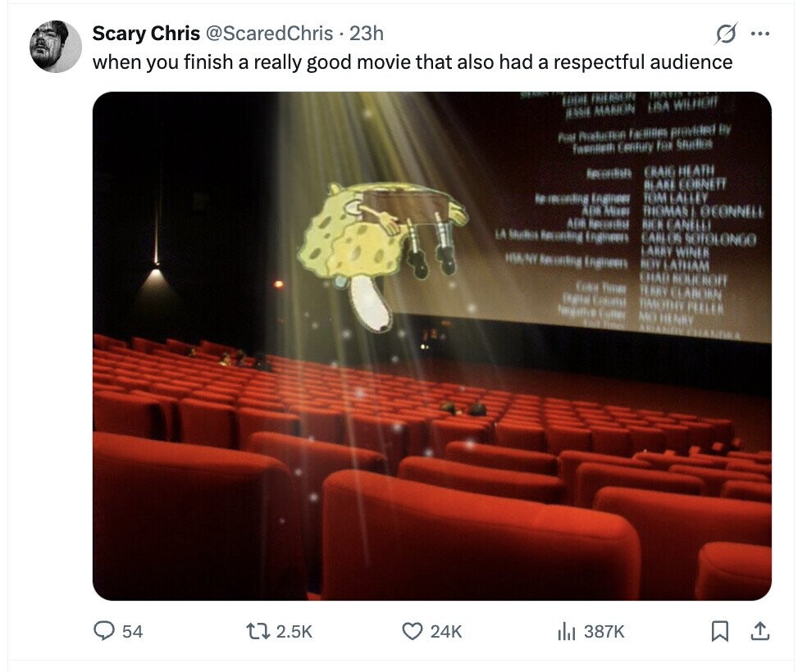Screen dimensions: 807x672
Task: Click the 54 replies count
Action: (132, 631)
